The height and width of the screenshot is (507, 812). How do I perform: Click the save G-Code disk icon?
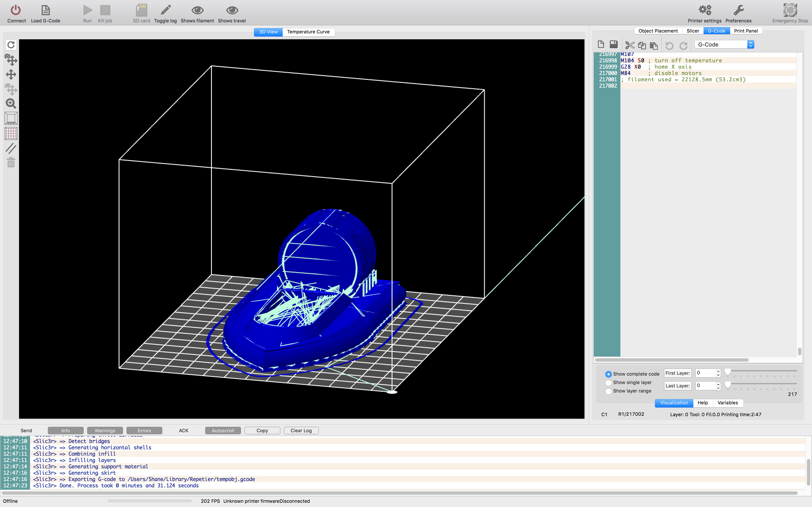tap(613, 45)
